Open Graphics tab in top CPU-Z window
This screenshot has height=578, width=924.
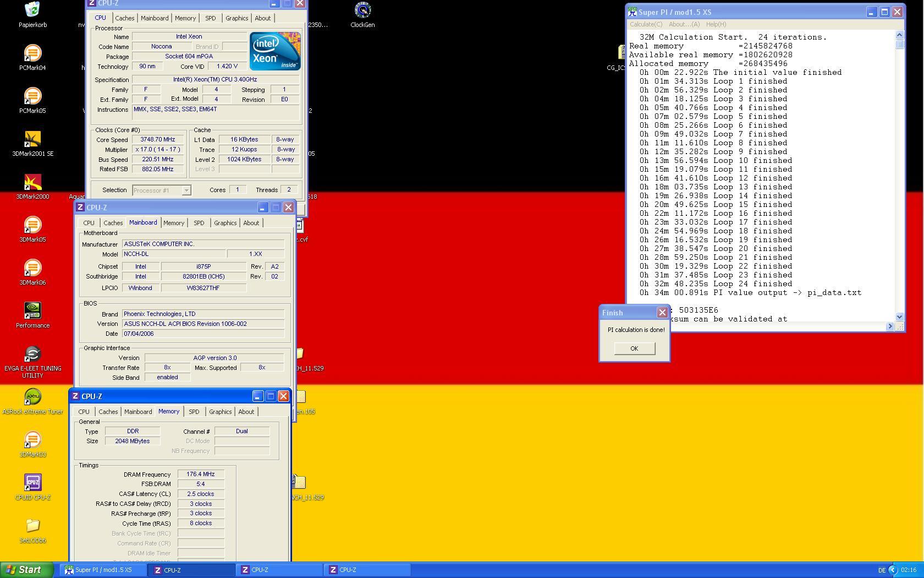(237, 18)
